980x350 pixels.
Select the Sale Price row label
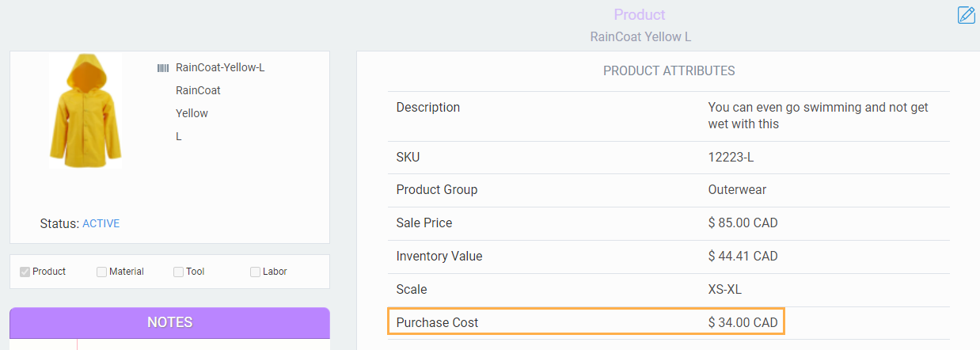click(424, 223)
